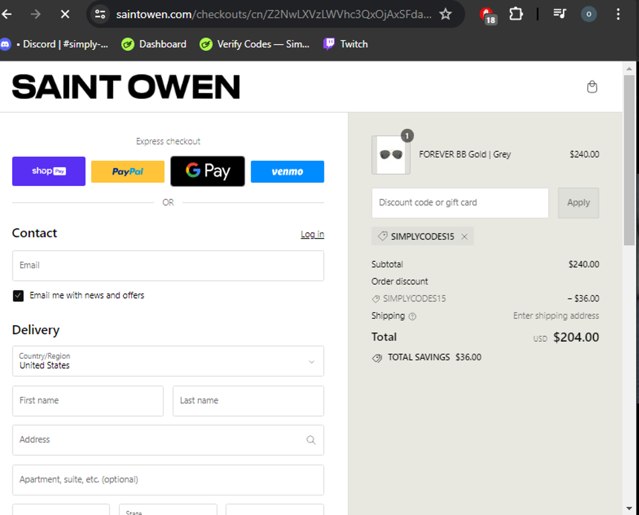Click the $204.00 total amount

tap(576, 337)
